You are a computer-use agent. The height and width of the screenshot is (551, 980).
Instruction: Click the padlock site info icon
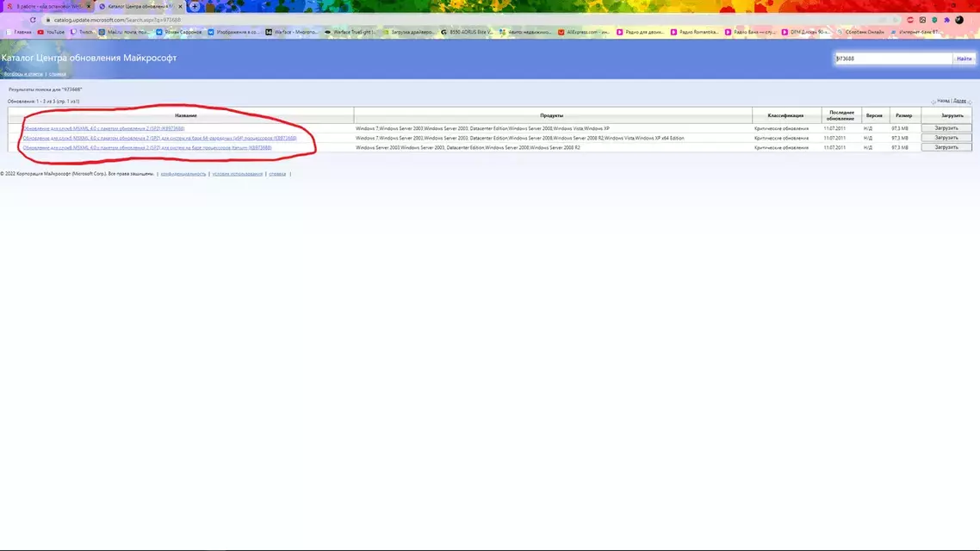click(x=48, y=20)
